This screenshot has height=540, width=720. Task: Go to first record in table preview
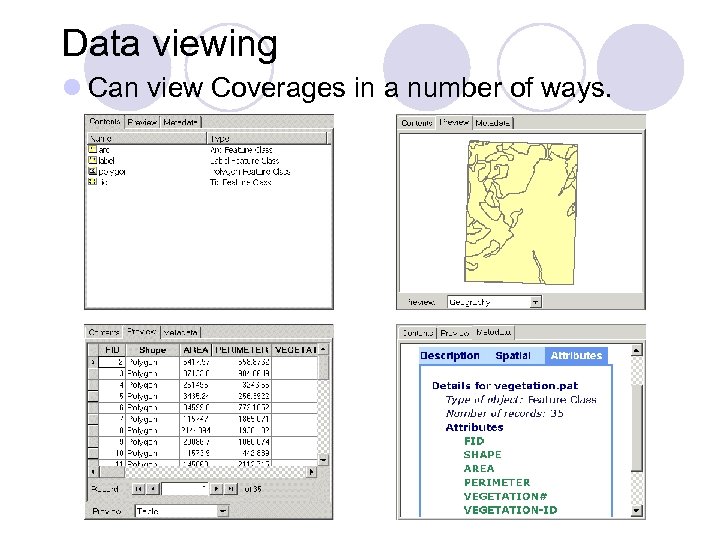pyautogui.click(x=138, y=489)
